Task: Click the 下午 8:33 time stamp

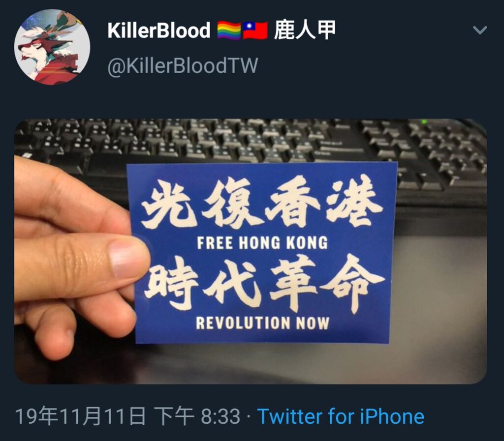Action: point(197,416)
